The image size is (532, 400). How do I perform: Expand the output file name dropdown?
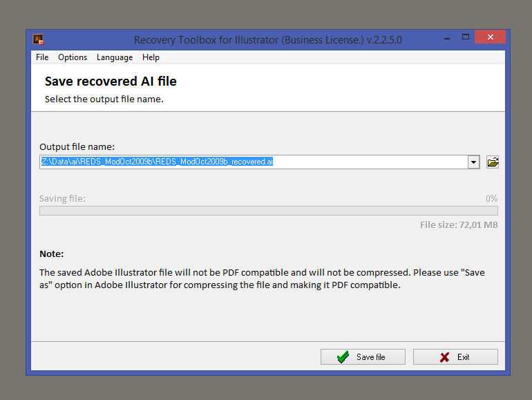pyautogui.click(x=474, y=162)
